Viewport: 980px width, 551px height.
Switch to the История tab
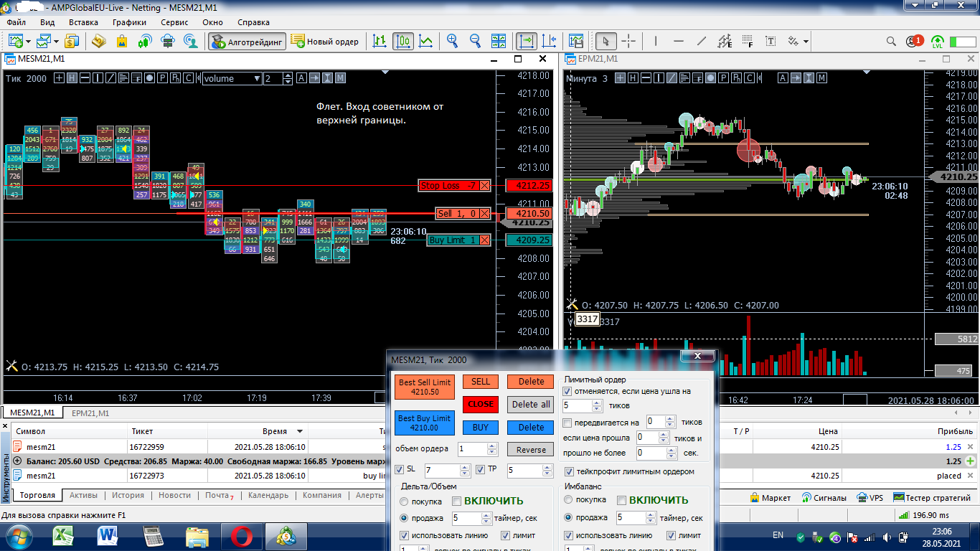(128, 496)
